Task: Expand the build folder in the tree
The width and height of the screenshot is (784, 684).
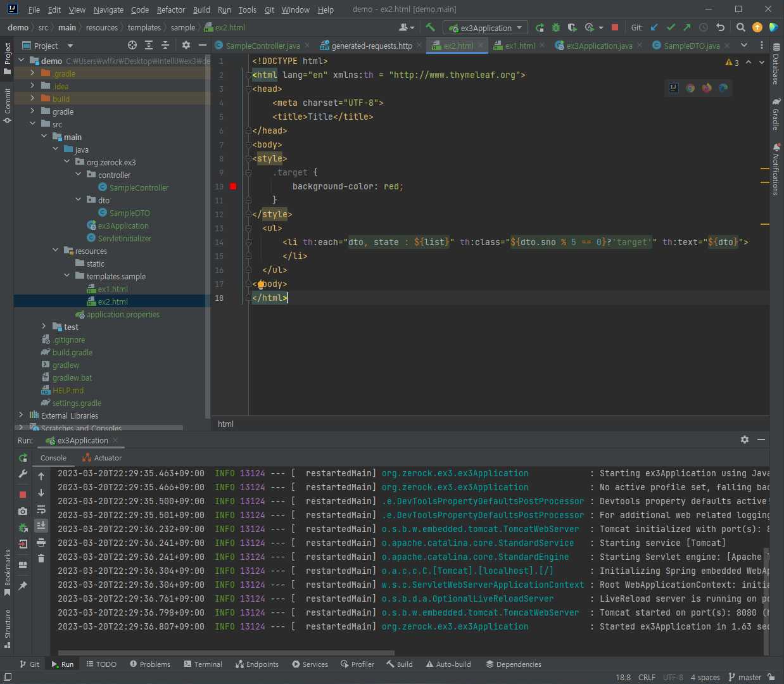Action: 32,99
